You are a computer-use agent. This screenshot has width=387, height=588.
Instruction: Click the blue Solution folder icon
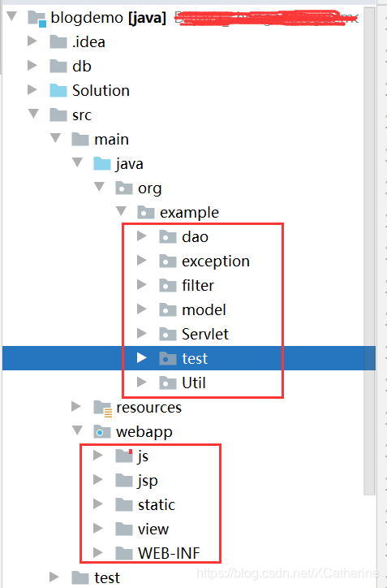(x=58, y=90)
